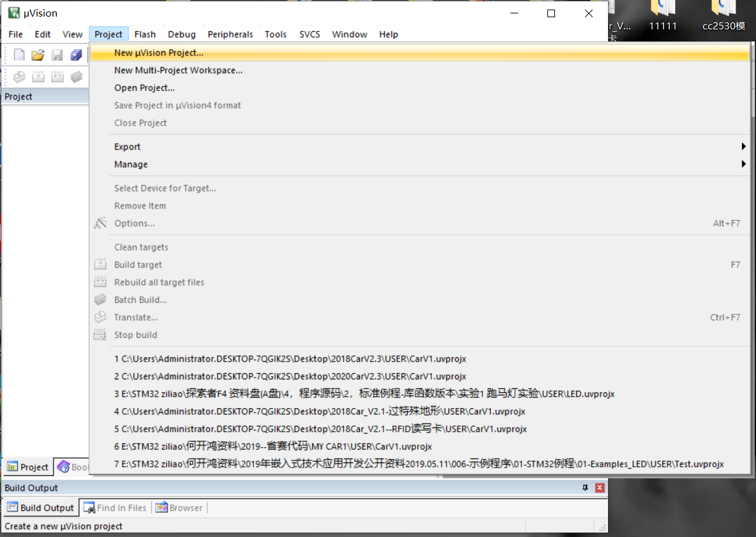Select Open Project menu entry
Image resolution: width=756 pixels, height=537 pixels.
(x=420, y=88)
